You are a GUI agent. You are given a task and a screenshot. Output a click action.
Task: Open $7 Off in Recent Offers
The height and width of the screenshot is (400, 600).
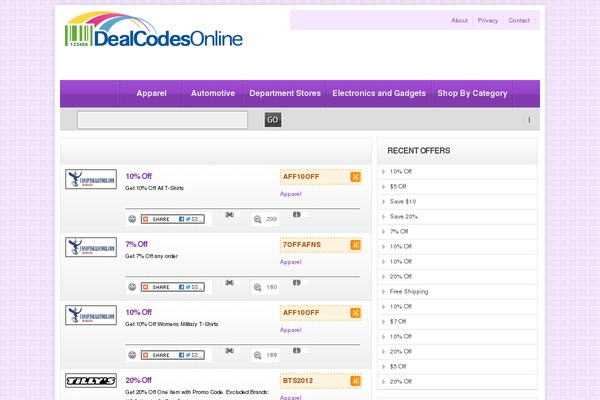tap(398, 322)
